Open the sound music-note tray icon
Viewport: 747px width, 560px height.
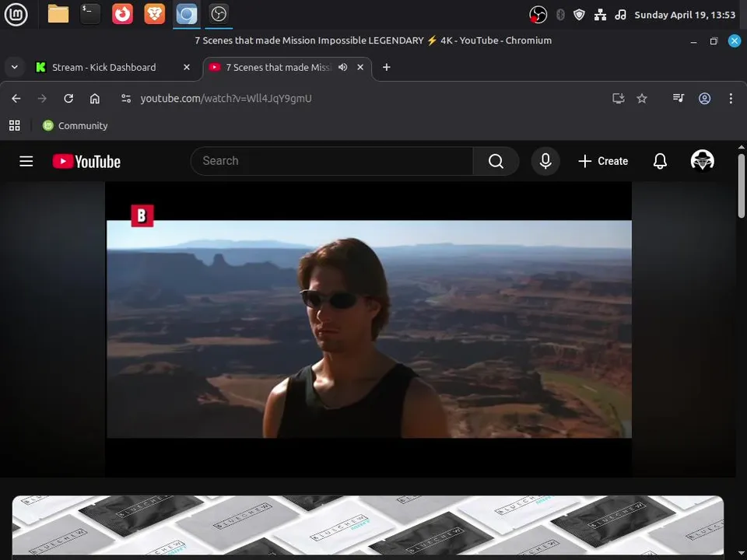(620, 15)
